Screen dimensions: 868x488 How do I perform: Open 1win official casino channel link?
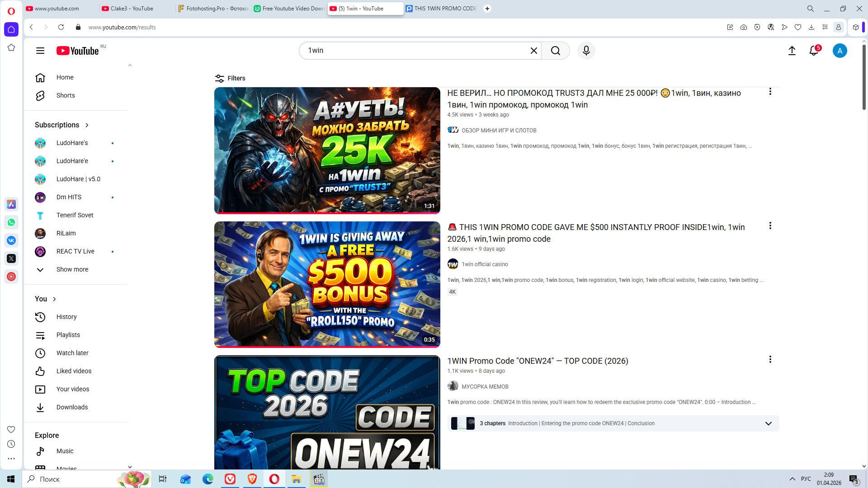(485, 264)
